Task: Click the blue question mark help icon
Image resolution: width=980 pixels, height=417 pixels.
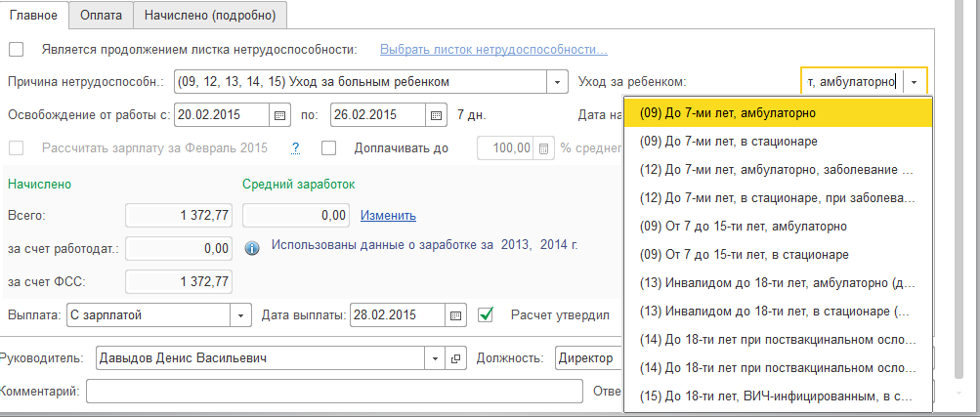Action: 295,148
